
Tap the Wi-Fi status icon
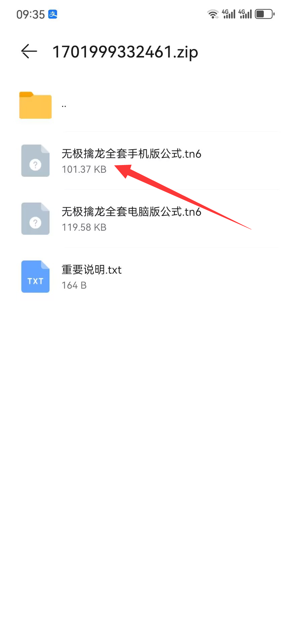(213, 14)
